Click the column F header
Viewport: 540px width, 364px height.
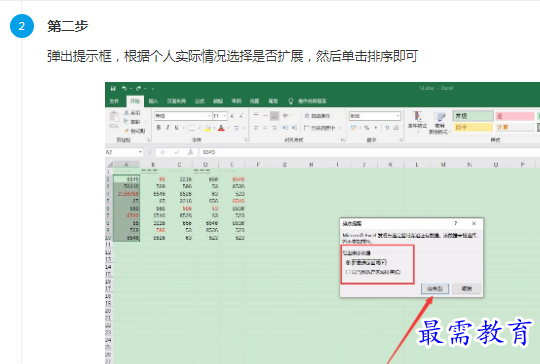258,165
